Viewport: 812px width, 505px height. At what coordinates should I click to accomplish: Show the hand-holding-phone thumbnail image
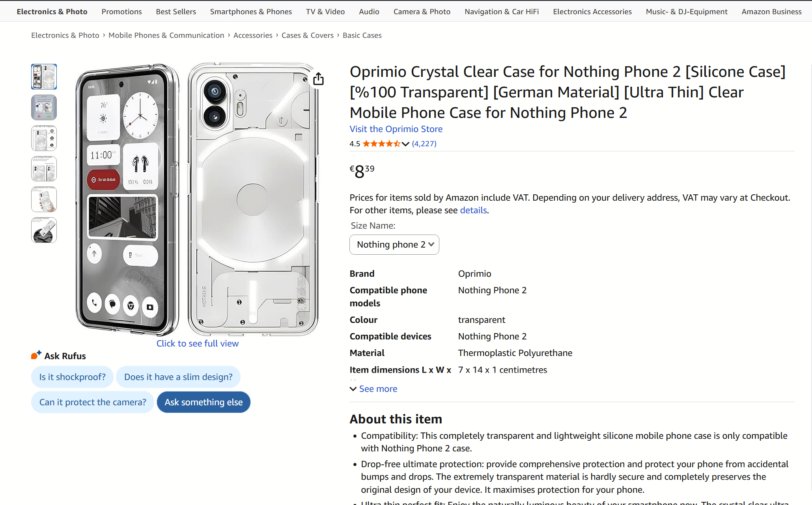coord(44,199)
